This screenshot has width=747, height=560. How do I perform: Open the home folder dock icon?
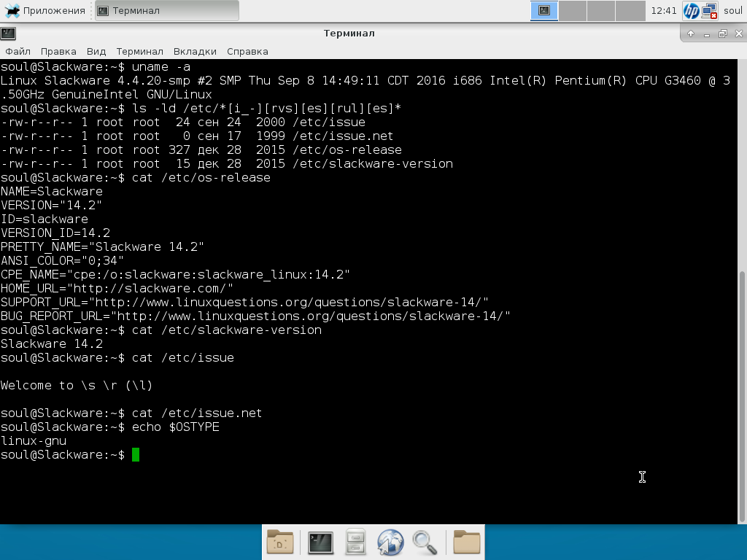tap(466, 542)
